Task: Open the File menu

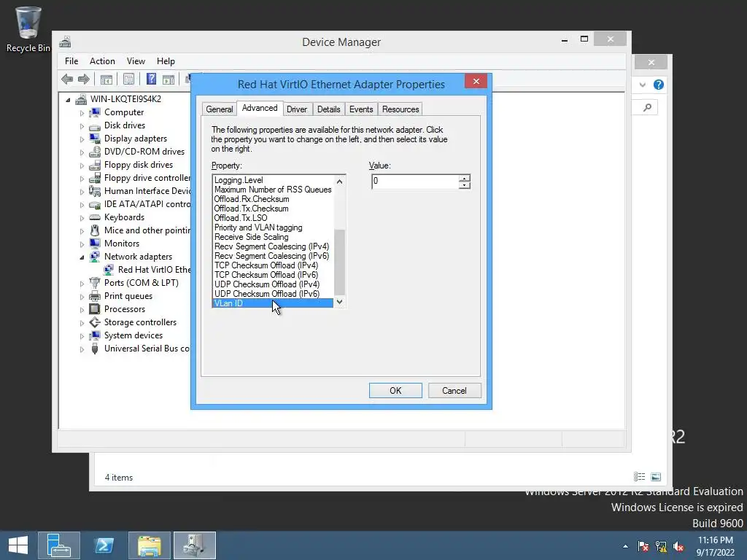Action: [71, 61]
